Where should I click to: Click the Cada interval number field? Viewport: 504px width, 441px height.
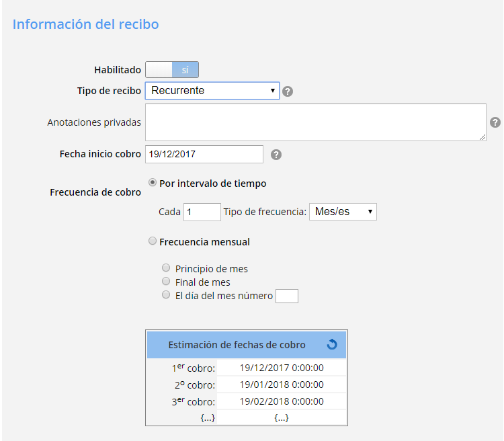(202, 212)
